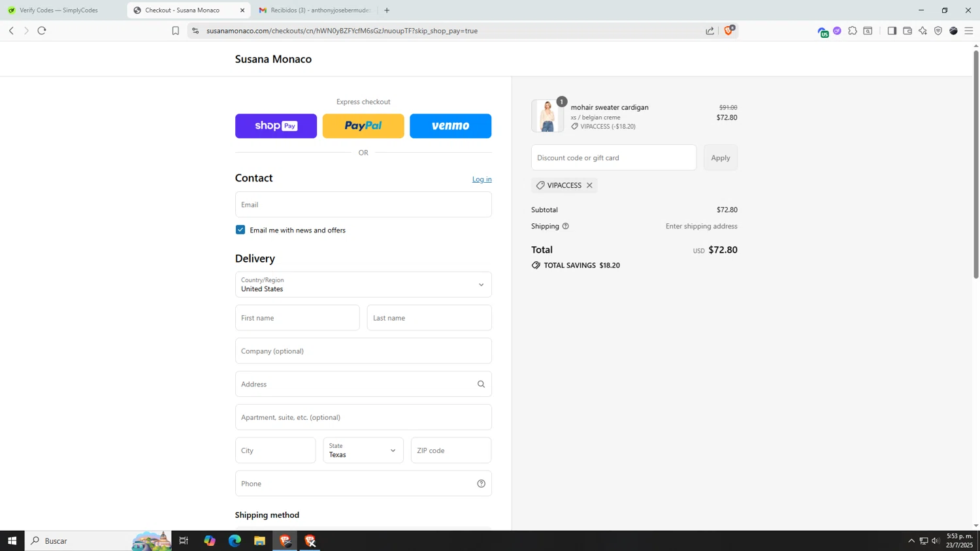Switch to Gmail Recibidos tab

tap(315, 10)
